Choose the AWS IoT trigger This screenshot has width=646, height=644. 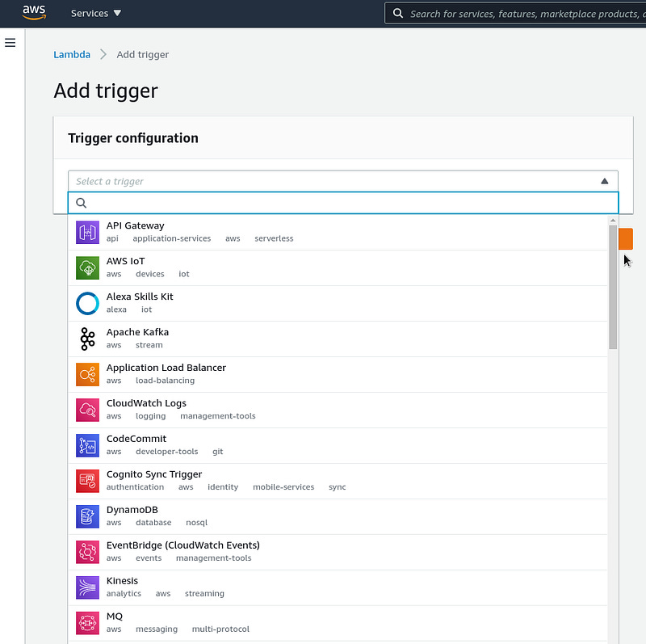[x=338, y=267]
